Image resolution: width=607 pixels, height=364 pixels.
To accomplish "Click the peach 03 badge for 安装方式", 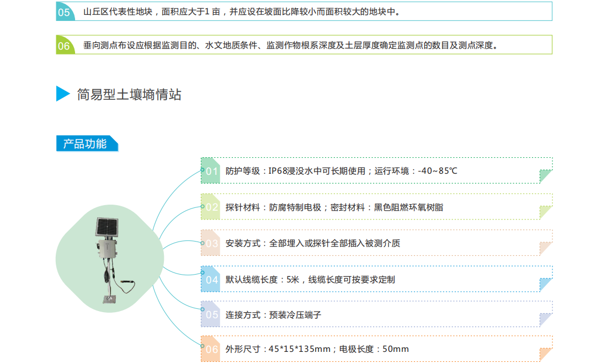I will point(211,243).
